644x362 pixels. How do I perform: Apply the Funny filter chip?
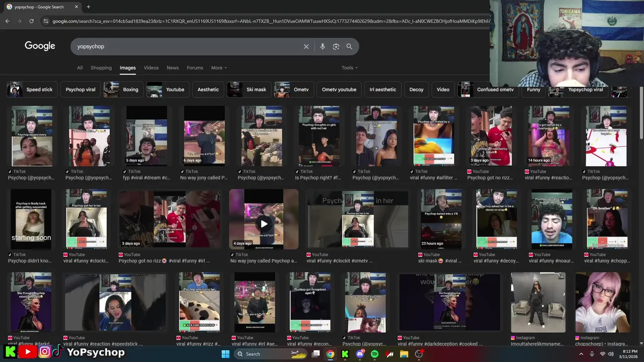tap(533, 89)
